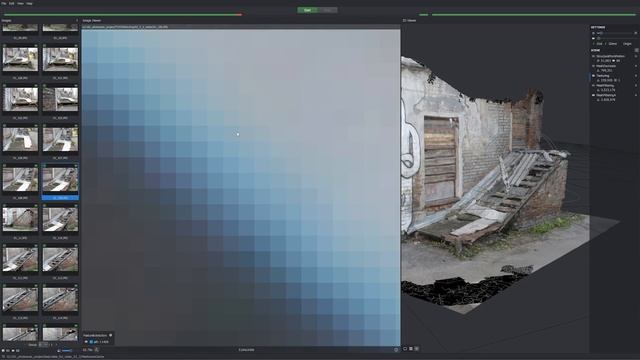Select the Image Viewer panel title
640x360 pixels.
92,20
